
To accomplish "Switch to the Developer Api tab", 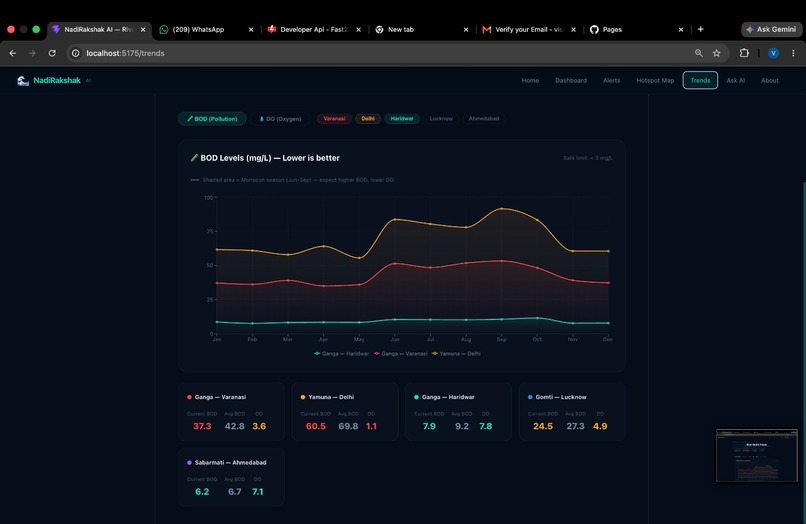I will [314, 30].
